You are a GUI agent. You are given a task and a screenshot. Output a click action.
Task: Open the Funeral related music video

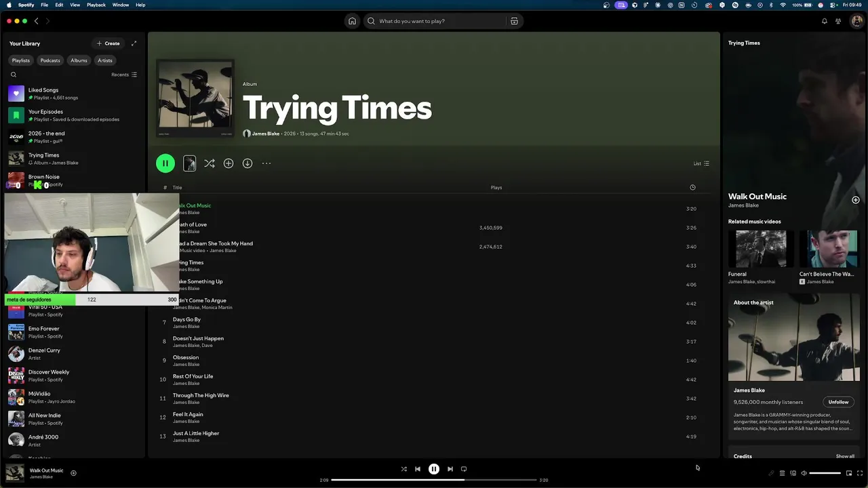761,258
